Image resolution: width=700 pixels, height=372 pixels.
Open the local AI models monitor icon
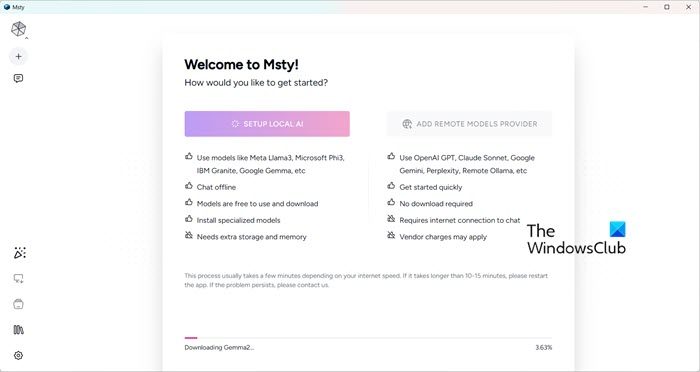(18, 279)
